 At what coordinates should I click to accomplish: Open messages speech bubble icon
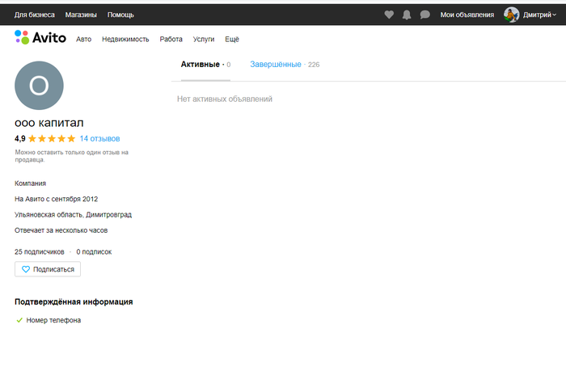424,15
